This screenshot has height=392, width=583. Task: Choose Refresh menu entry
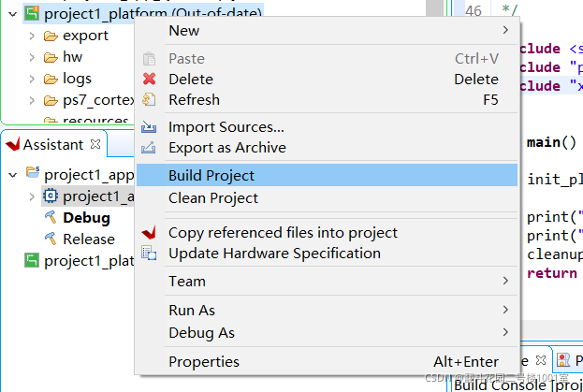coord(327,99)
